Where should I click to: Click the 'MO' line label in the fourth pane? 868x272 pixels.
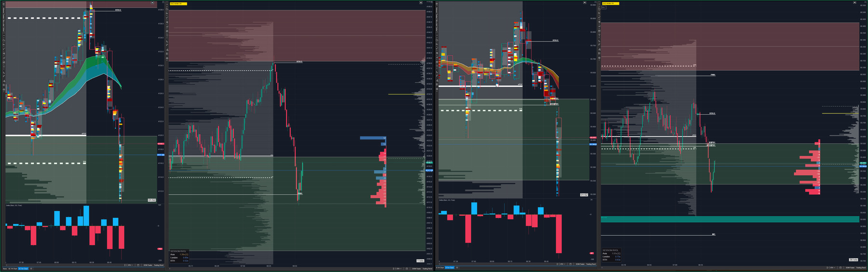tap(713, 234)
